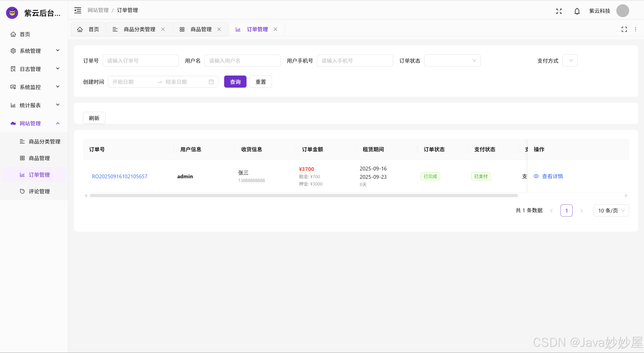Expand the 日志管理 sidebar menu
Image resolution: width=644 pixels, height=353 pixels.
34,69
